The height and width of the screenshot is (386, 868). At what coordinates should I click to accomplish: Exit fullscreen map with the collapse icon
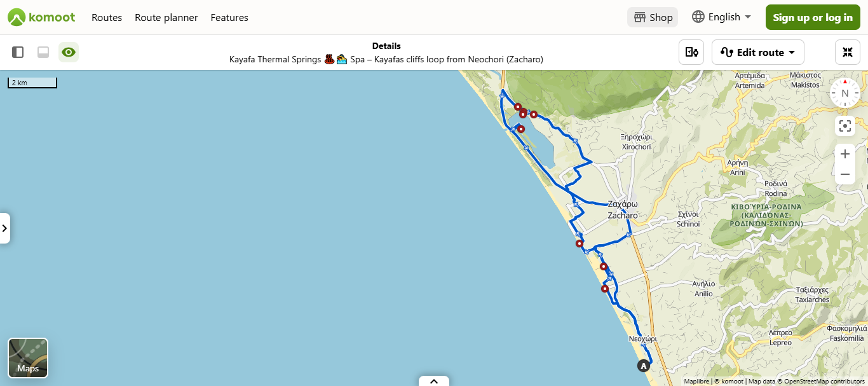[x=848, y=52]
